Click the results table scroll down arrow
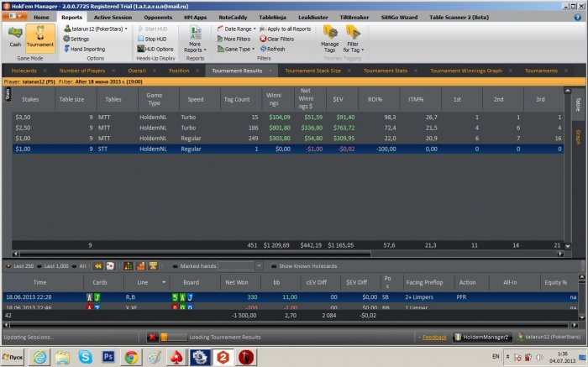The image size is (588, 367). [x=567, y=246]
